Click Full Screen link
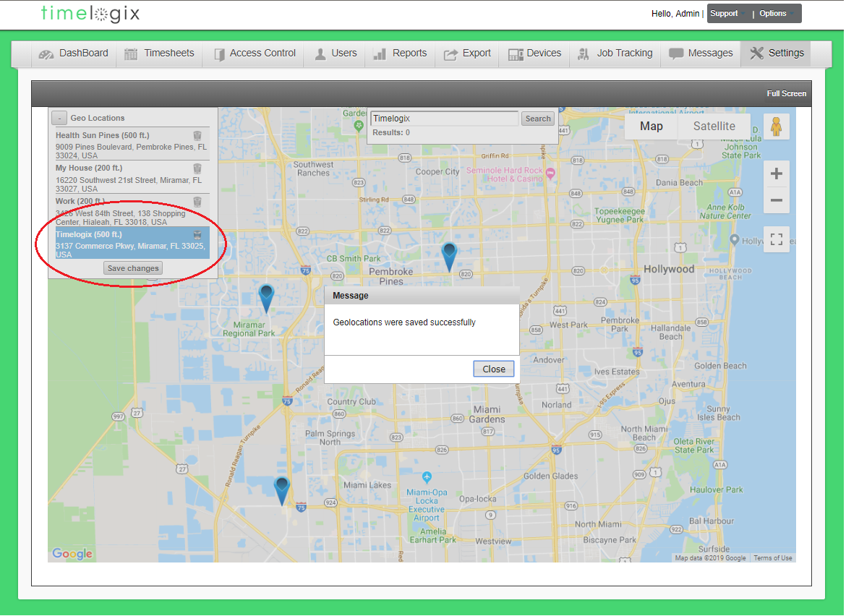The image size is (846, 616). (x=786, y=94)
